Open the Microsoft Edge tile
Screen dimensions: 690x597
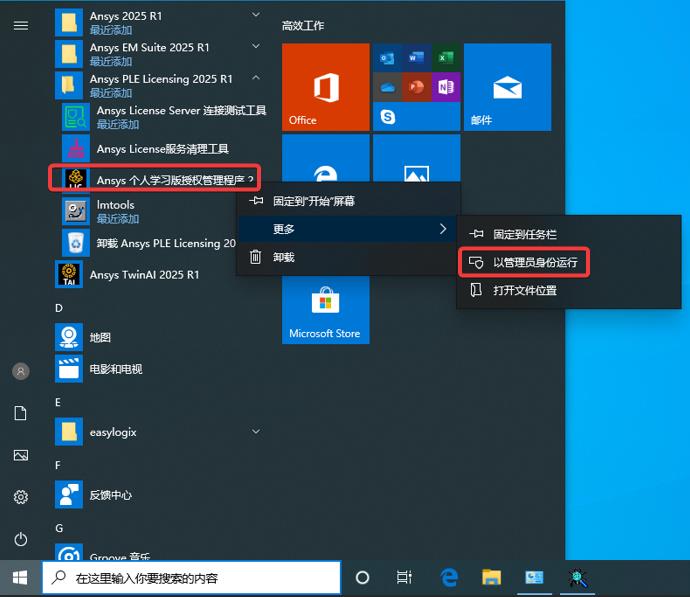(326, 158)
